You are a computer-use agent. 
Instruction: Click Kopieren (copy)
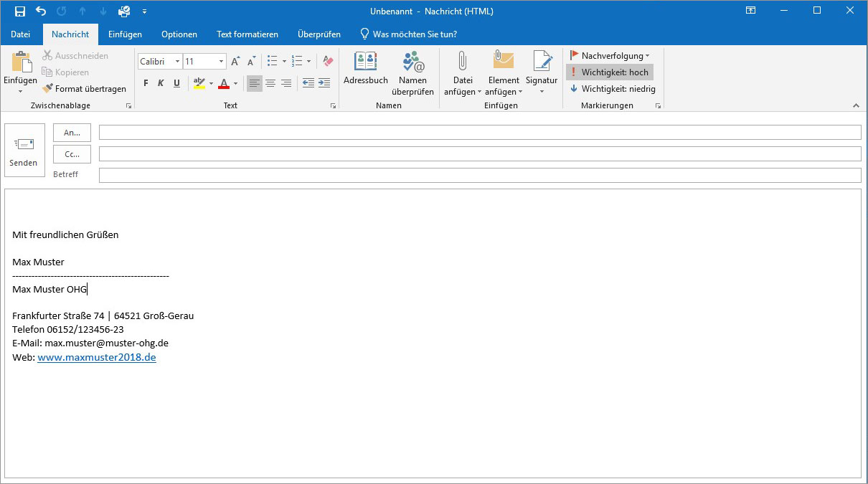click(65, 72)
